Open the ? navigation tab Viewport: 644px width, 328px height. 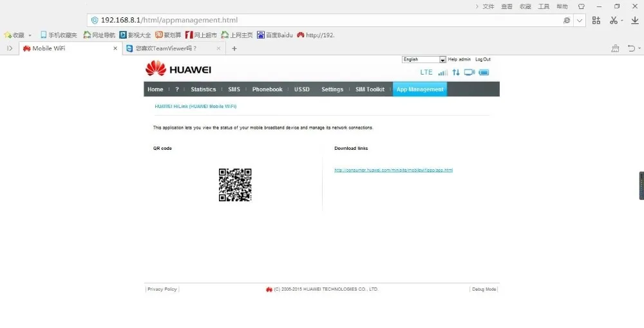[177, 89]
